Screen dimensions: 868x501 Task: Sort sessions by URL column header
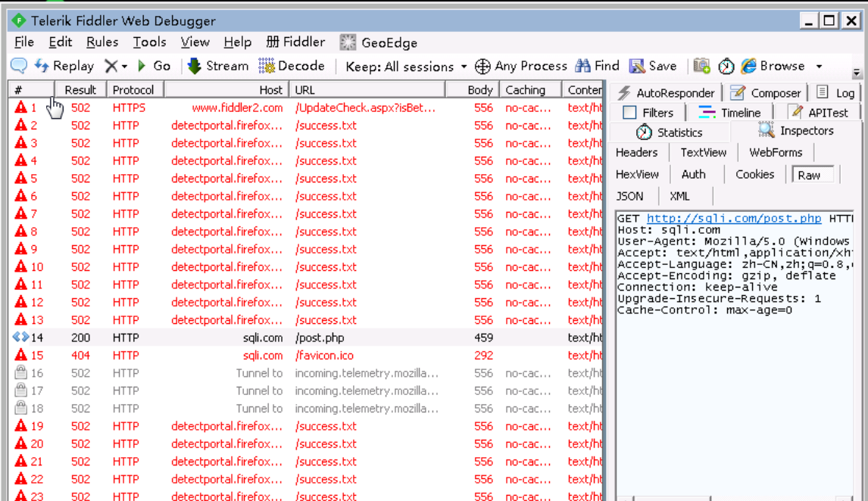[x=367, y=89]
